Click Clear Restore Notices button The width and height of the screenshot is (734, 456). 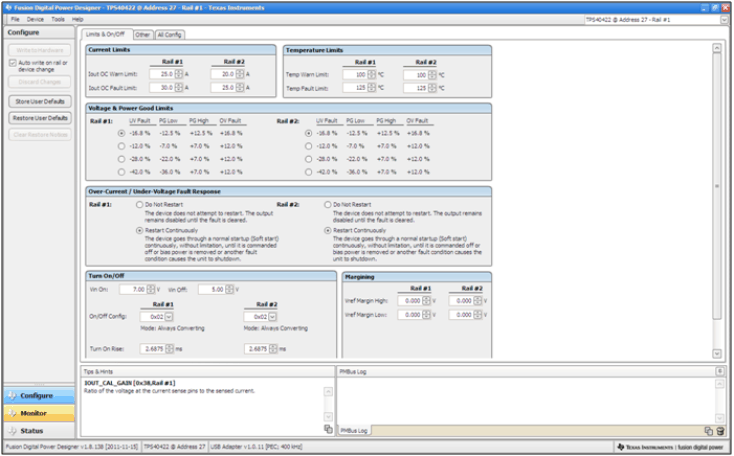[40, 135]
